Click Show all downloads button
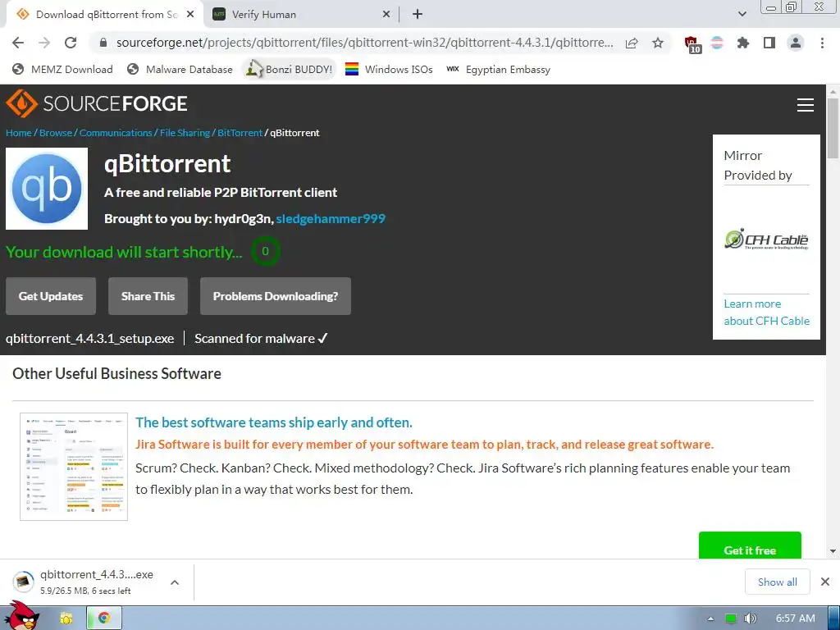 point(778,582)
